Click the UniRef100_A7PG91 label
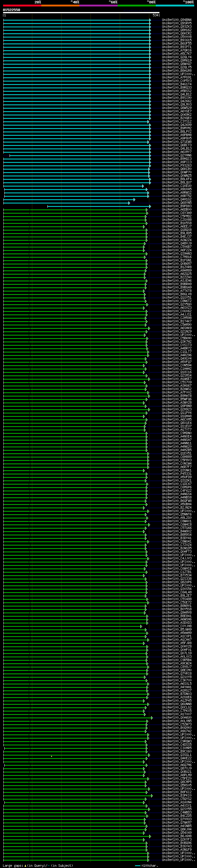Image resolution: width=197 pixels, height=868 pixels. pyautogui.click(x=177, y=78)
